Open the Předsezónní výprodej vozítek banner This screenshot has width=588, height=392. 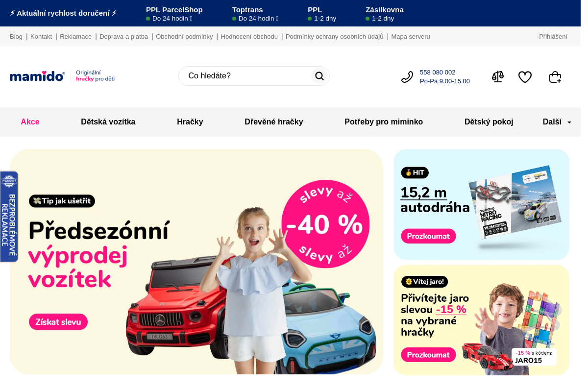196,262
